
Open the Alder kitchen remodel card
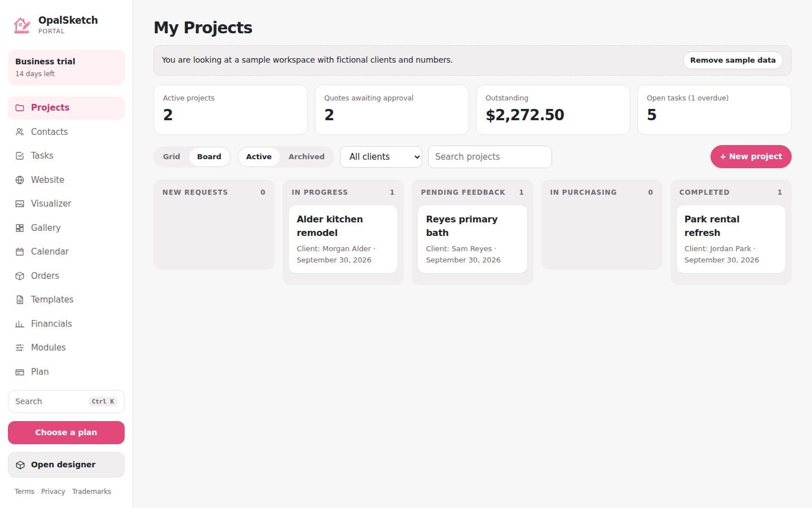(343, 239)
